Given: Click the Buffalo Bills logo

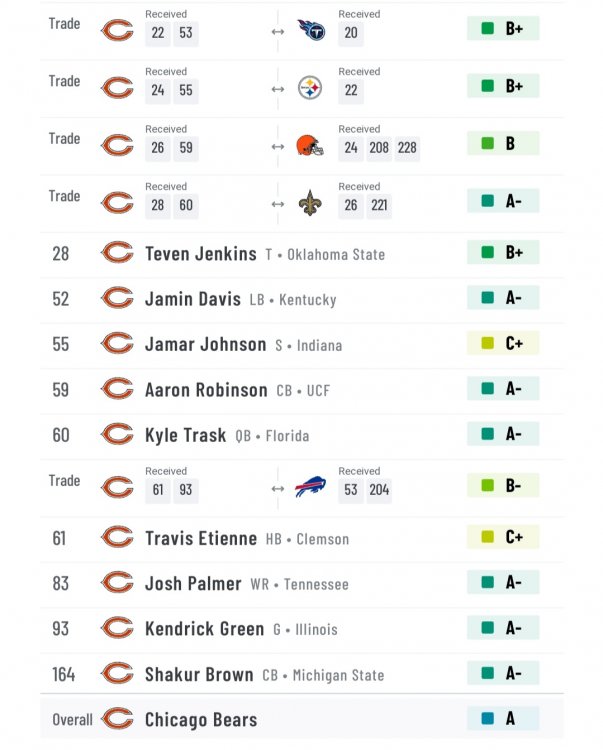Looking at the screenshot, I should click(x=310, y=487).
